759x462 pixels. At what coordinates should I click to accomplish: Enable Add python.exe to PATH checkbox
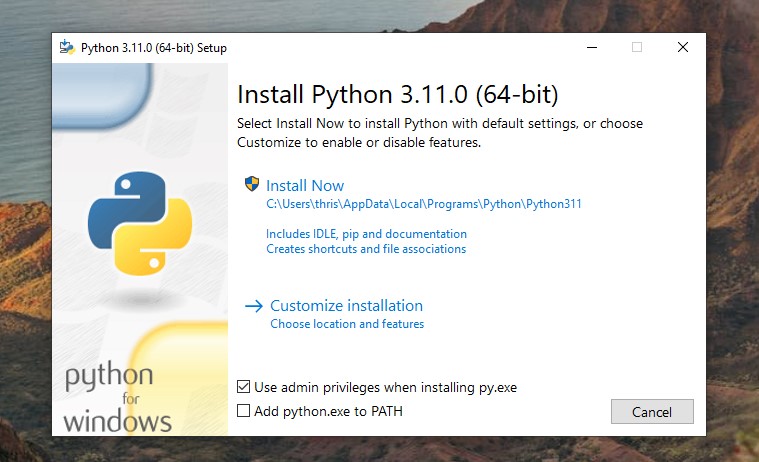pyautogui.click(x=243, y=411)
